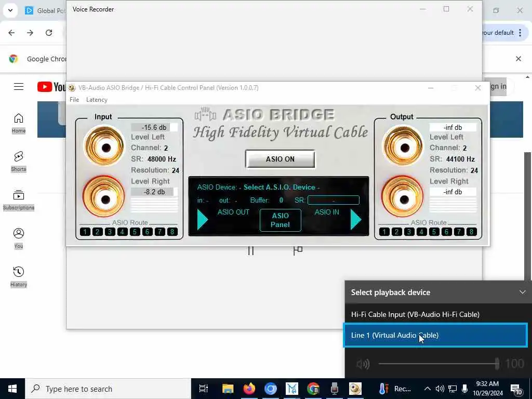Open the File menu in ASIO Bridge
532x399 pixels.
(74, 99)
